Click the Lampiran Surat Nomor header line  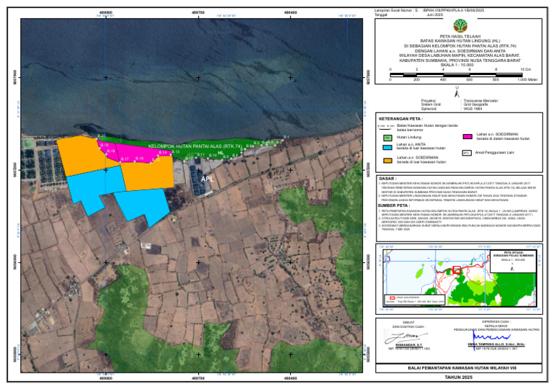[x=429, y=11]
